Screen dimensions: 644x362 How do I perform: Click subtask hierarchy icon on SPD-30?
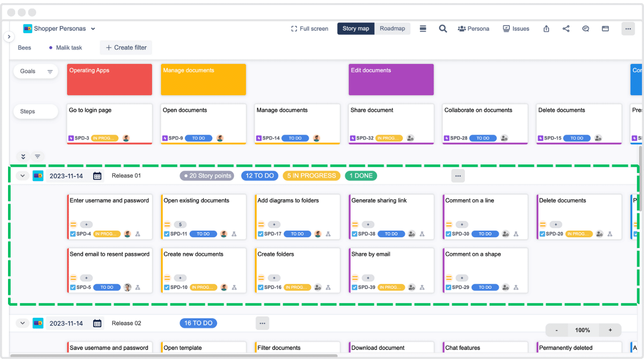[516, 234]
